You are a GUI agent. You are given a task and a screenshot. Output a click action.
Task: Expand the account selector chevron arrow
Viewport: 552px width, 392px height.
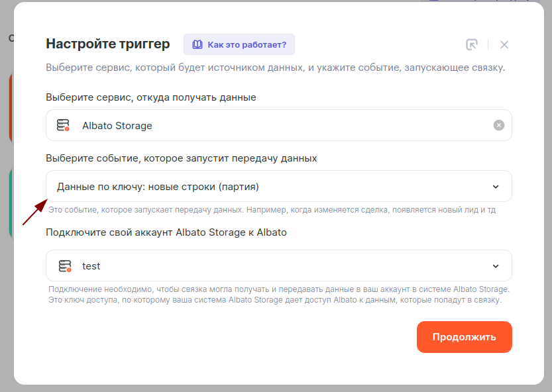[x=496, y=266]
